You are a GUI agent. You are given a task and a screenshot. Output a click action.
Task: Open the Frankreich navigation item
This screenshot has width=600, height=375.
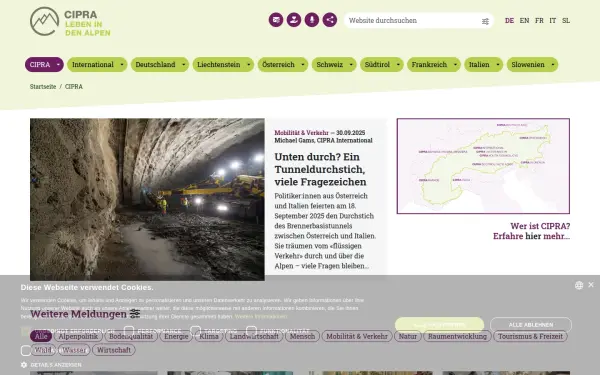point(429,65)
